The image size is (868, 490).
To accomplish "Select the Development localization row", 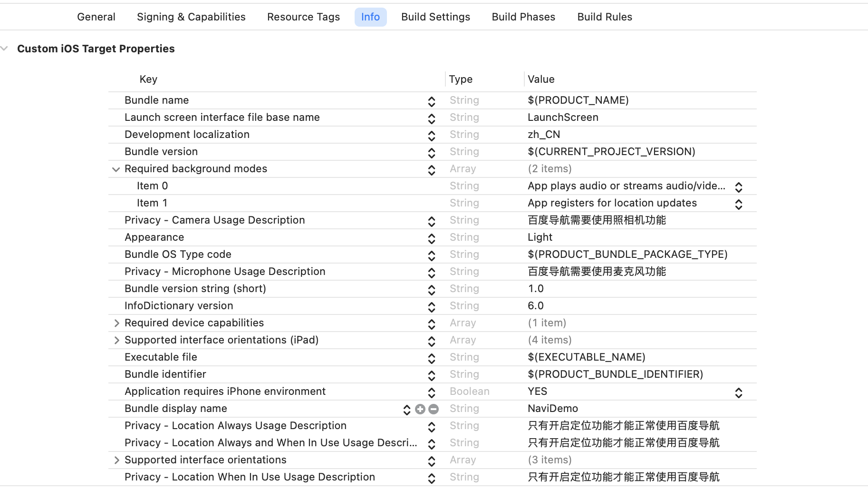I will [x=187, y=135].
